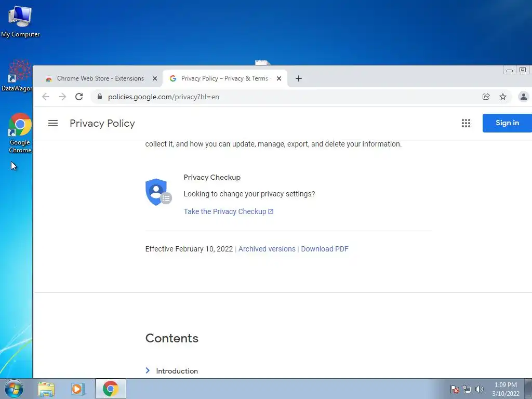View site info via the lock icon

point(99,97)
